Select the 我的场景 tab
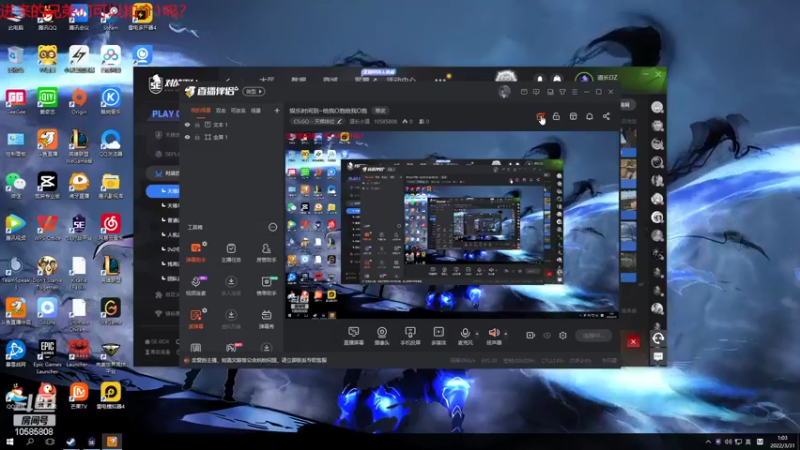Viewport: 800px width, 450px height. pos(201,110)
